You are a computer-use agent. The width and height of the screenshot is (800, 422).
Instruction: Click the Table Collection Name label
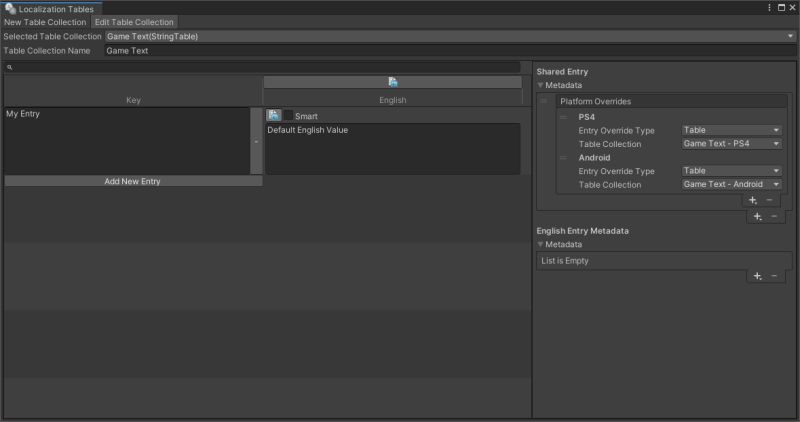click(47, 51)
